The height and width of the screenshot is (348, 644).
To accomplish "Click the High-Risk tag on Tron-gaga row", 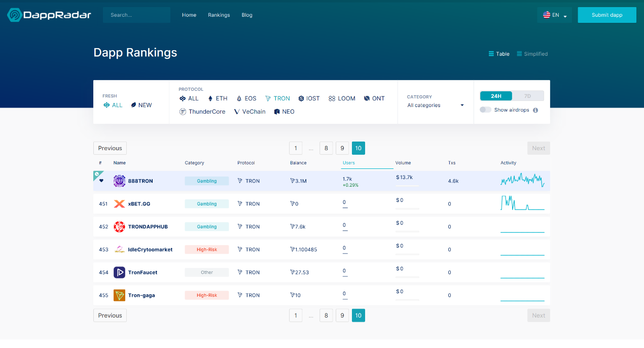I will pyautogui.click(x=207, y=295).
